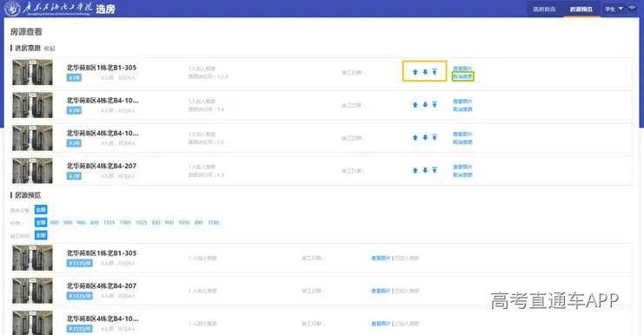This screenshot has width=644, height=335.
Task: Click room title 北华苑B区1栋北B1-305 in preview list
Action: [102, 253]
